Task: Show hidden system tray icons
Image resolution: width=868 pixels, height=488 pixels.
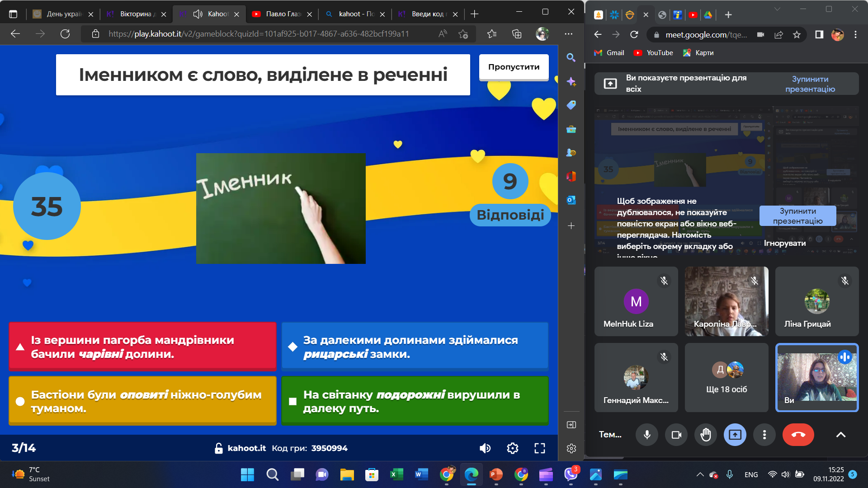Action: click(700, 474)
